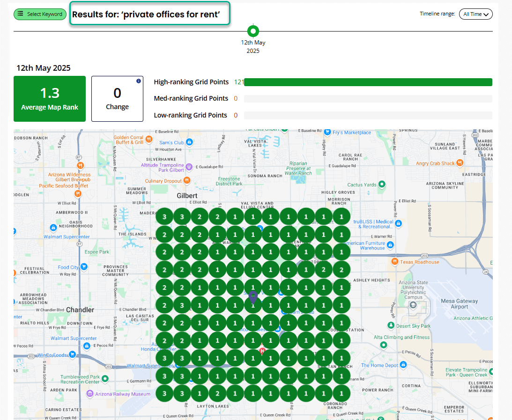Click the Fry's Marketplace text label

click(352, 133)
